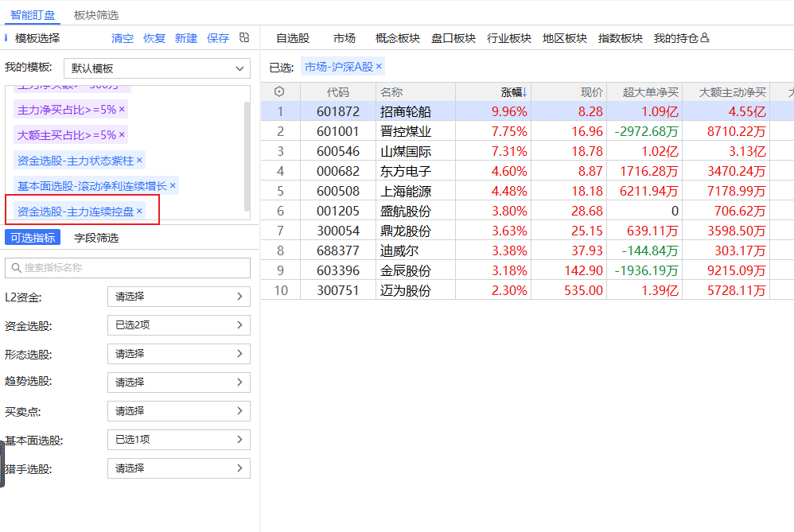Select the 鼎龙股份 stock row
Image resolution: width=794 pixels, height=532 pixels.
[527, 231]
